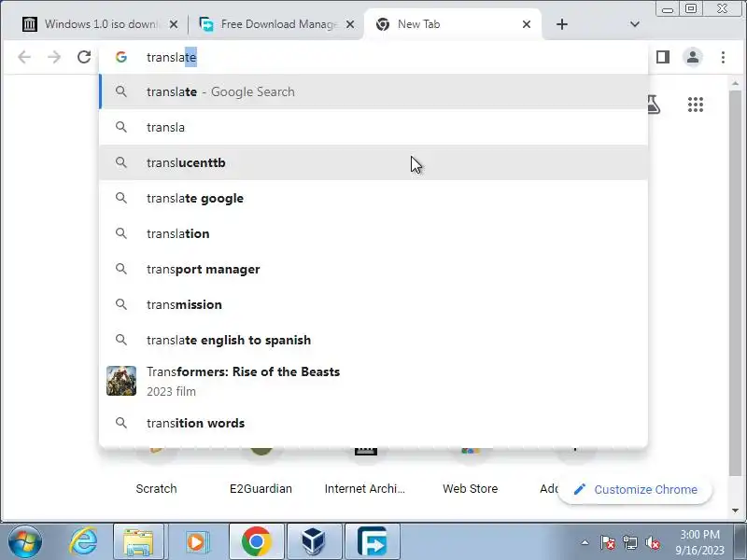Viewport: 747px width, 560px height.
Task: Close the Free Download Manager tab
Action: (350, 24)
